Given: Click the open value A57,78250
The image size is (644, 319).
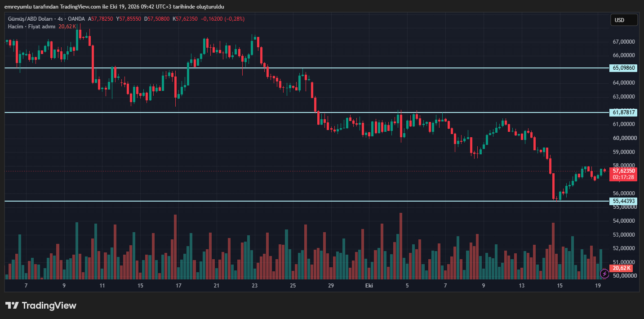Looking at the screenshot, I should [x=101, y=19].
